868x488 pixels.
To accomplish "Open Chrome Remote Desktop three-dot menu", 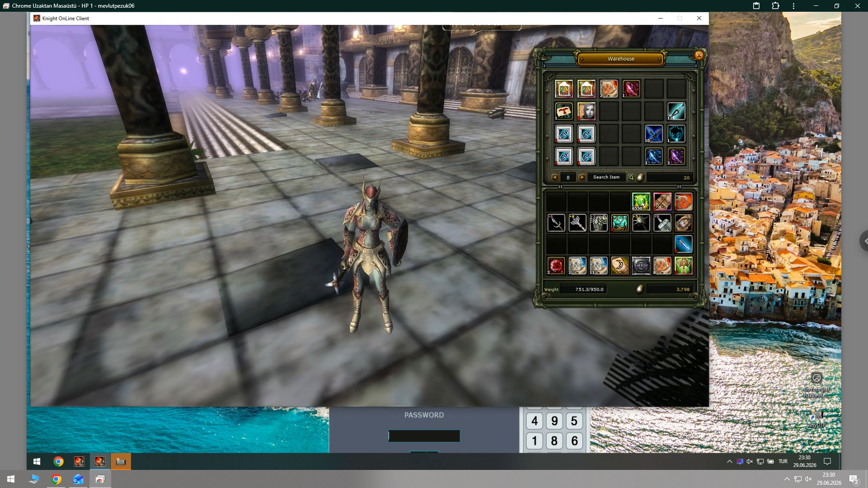I will [x=793, y=6].
